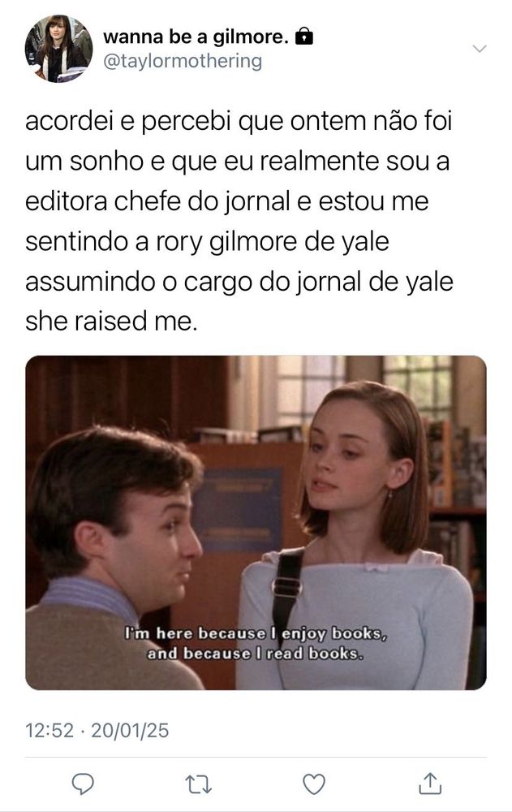Tap the retweet arrows icon
The image size is (512, 812).
coord(198,784)
